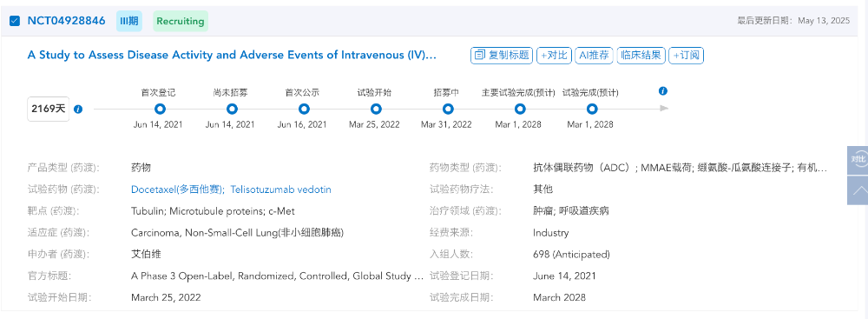Open Telisotuzumab vedotin drug link

pyautogui.click(x=280, y=189)
